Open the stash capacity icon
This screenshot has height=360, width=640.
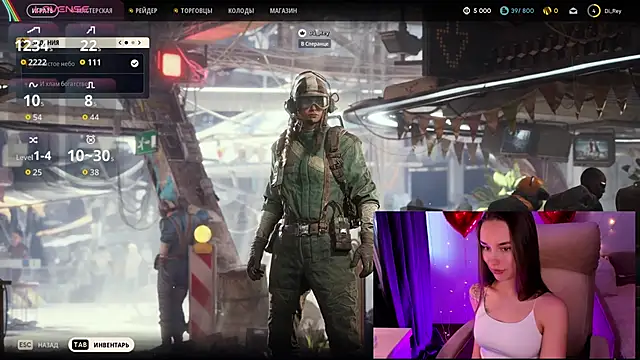click(504, 11)
